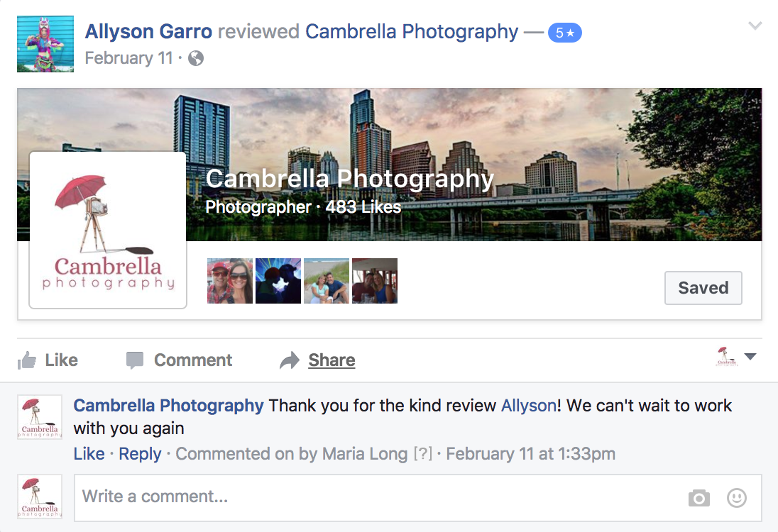Open the Cambrella logo page profile image
Screen dimensions: 778x532
coord(108,230)
